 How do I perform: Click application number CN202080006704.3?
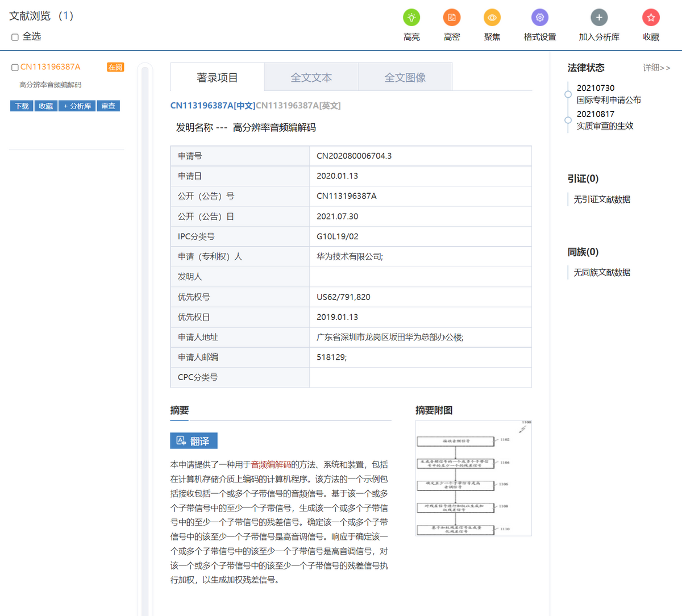[354, 156]
